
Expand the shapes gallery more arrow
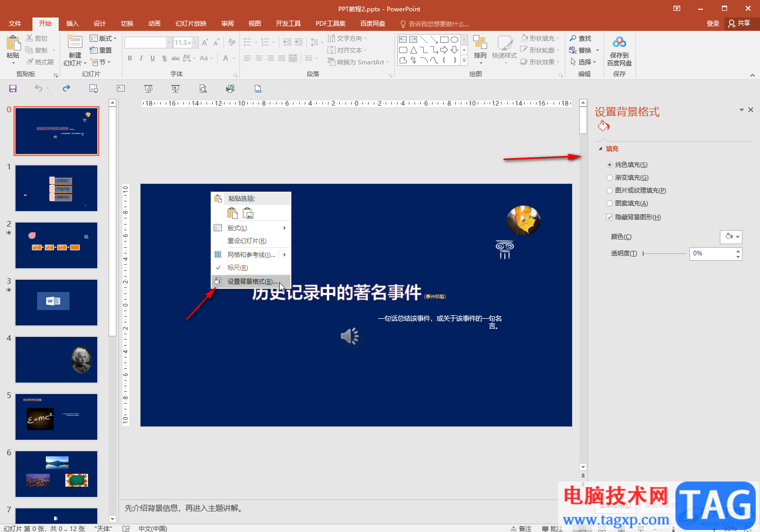(x=464, y=60)
